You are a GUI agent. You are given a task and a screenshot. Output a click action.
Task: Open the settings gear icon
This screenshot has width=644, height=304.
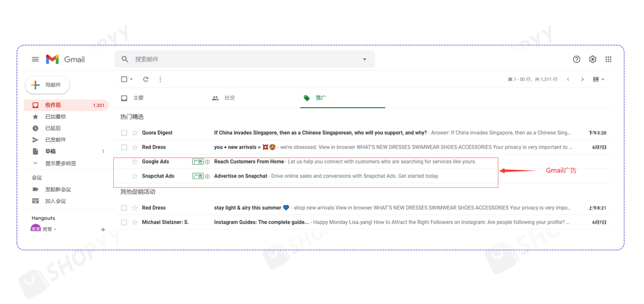pos(592,59)
